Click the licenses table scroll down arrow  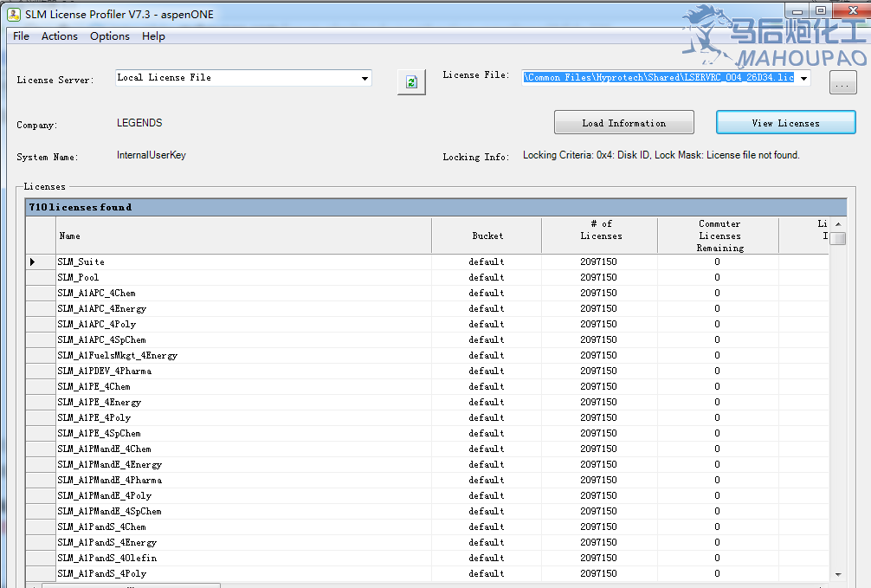pyautogui.click(x=838, y=574)
